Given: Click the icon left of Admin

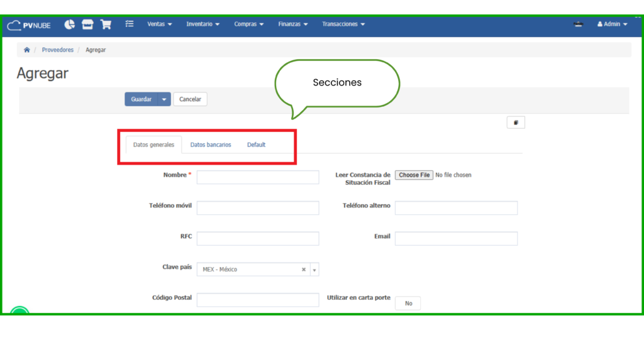Looking at the screenshot, I should point(579,25).
